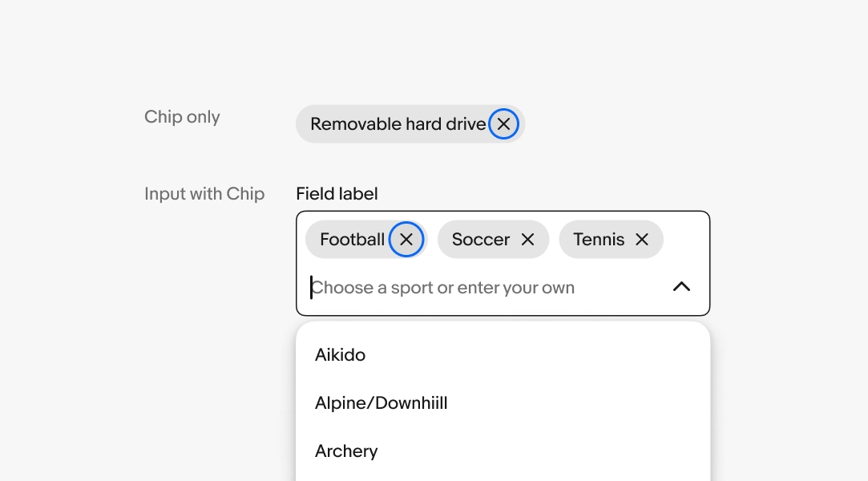The image size is (868, 481).
Task: Click the Input with Chip heading
Action: 204,194
